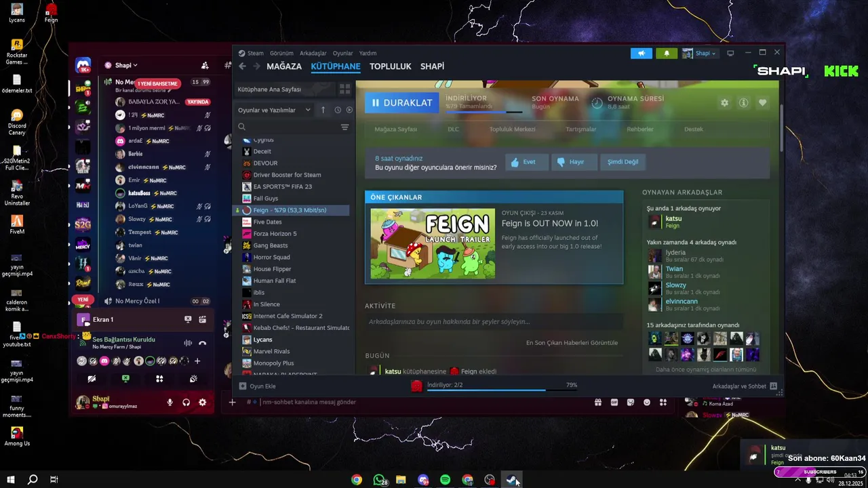The image size is (868, 488).
Task: Open En Son Çıkan Haberleri Görüntüle
Action: pos(572,342)
